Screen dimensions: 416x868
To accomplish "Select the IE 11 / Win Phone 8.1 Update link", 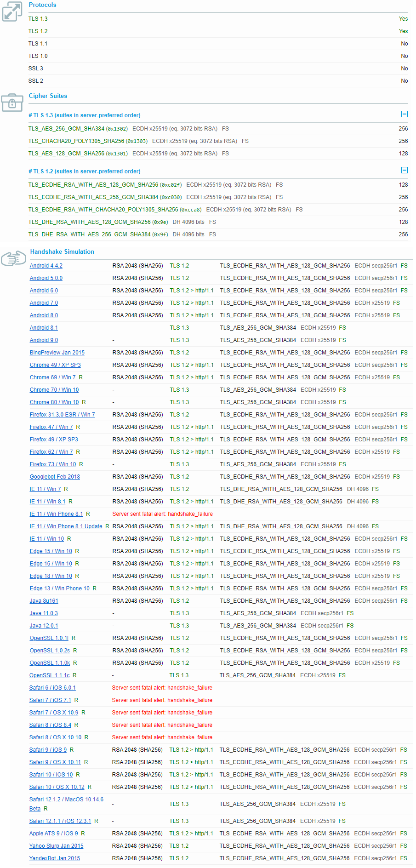I will pos(66,526).
